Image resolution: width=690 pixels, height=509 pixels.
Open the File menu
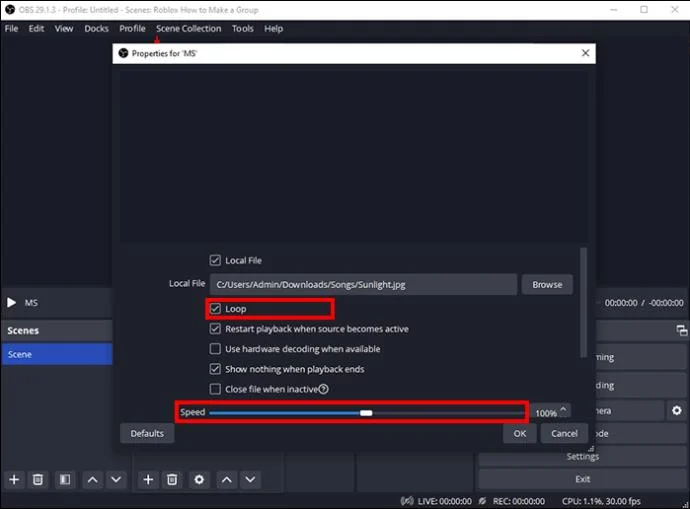11,29
